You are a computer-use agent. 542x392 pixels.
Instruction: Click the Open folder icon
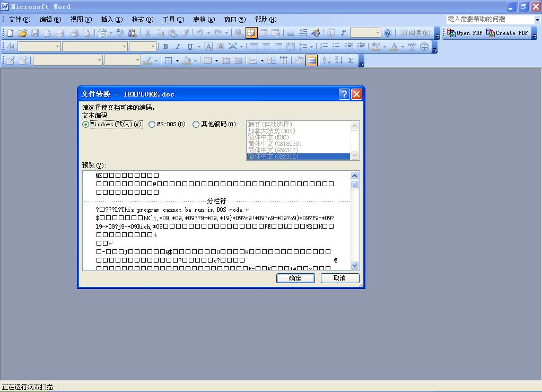coord(23,33)
